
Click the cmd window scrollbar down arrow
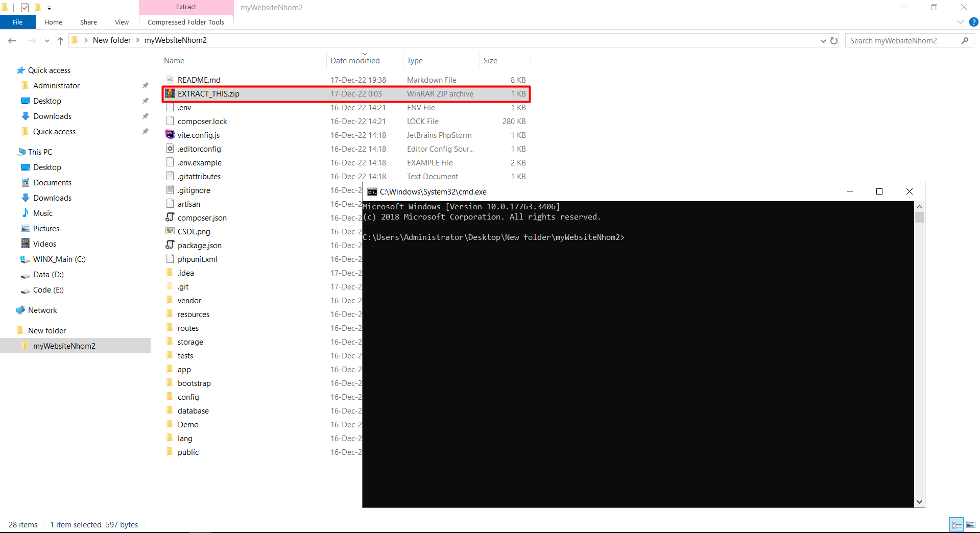click(x=920, y=502)
